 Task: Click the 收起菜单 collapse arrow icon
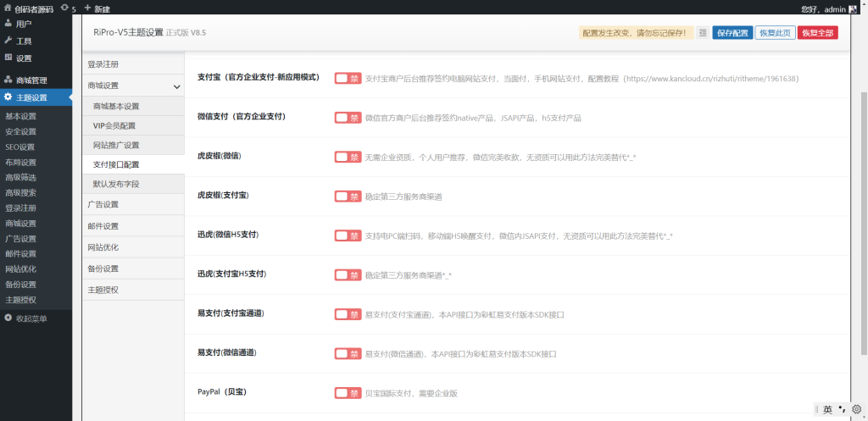pos(8,319)
